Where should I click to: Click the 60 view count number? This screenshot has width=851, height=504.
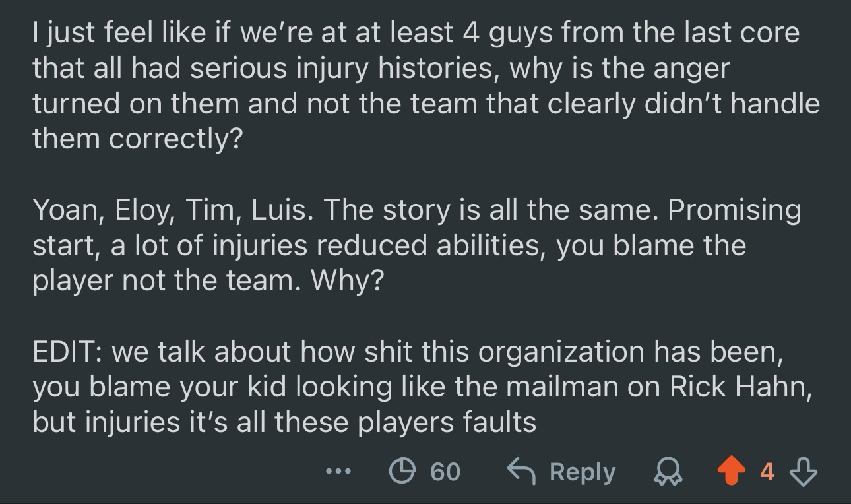[445, 472]
